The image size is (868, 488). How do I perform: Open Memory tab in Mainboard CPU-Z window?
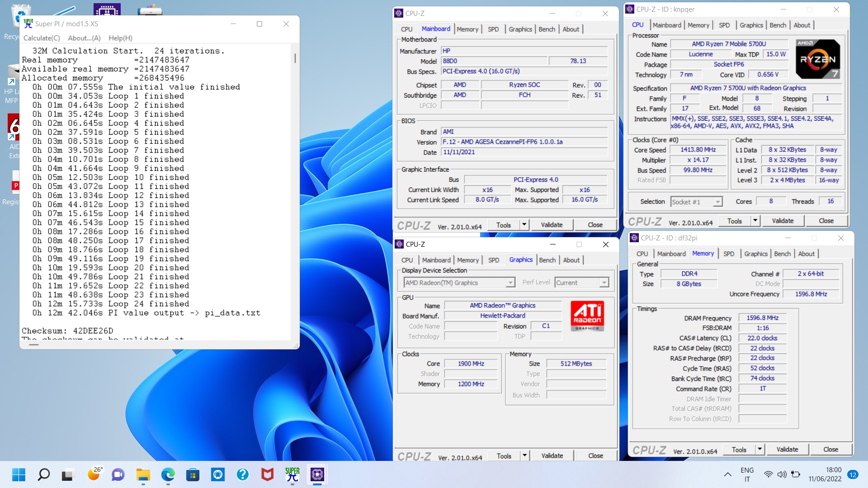(467, 29)
